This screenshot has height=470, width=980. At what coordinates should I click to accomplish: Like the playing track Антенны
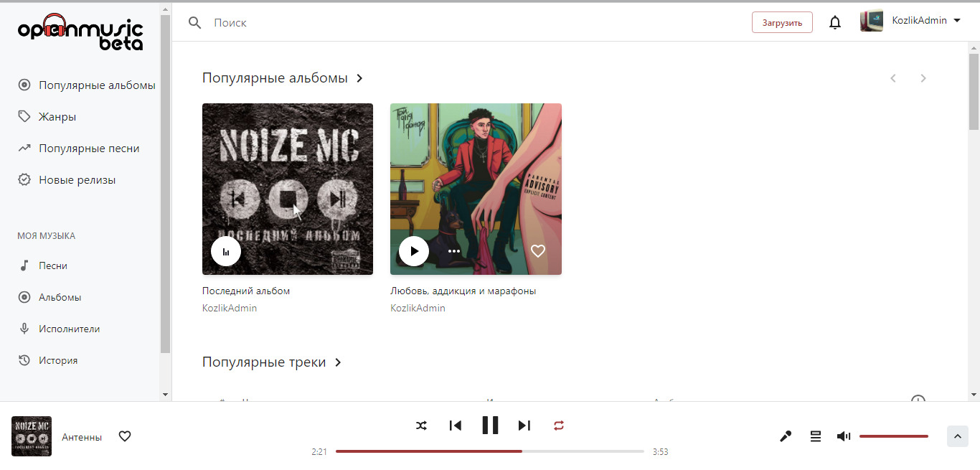click(x=125, y=436)
